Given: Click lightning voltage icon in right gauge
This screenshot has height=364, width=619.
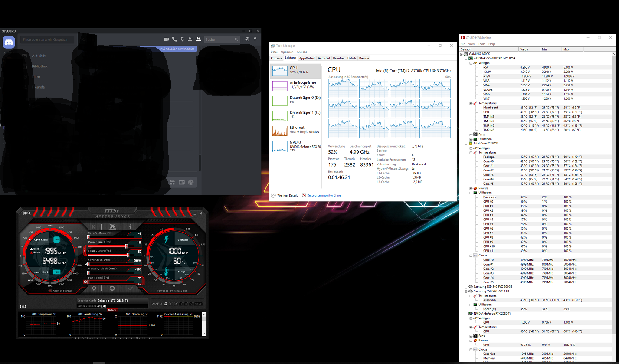Looking at the screenshot, I should (167, 239).
